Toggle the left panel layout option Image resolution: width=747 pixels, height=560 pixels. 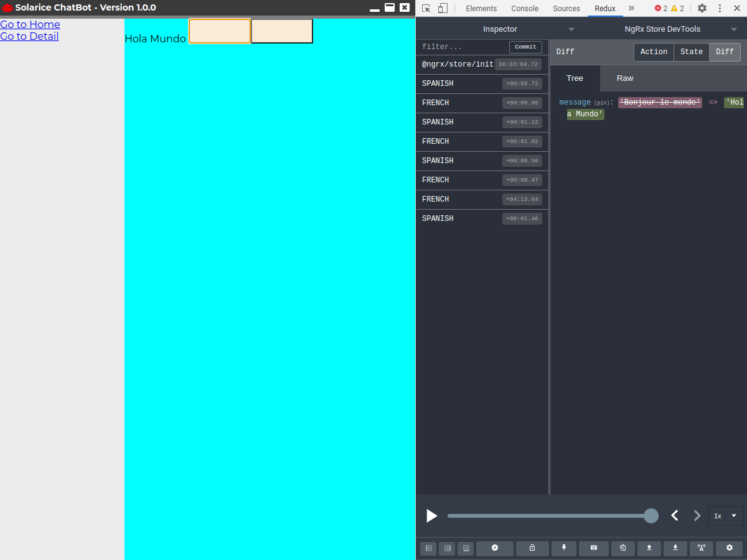click(x=428, y=548)
